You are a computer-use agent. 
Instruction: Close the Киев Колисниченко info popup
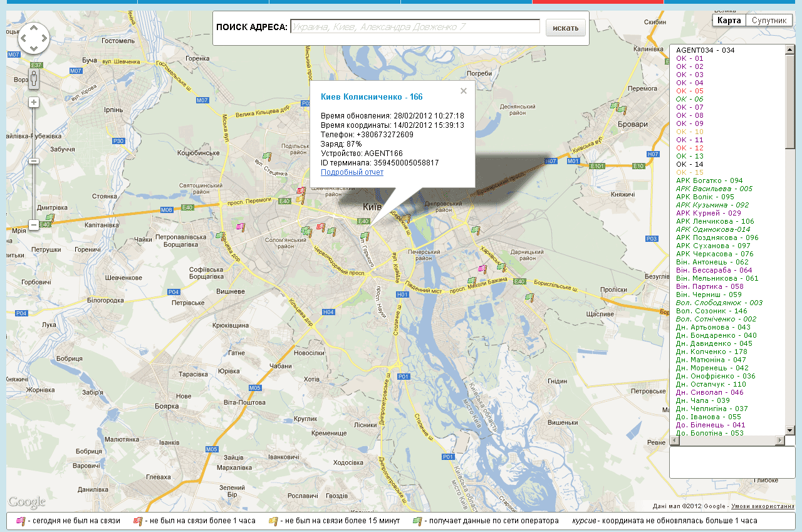coord(464,91)
